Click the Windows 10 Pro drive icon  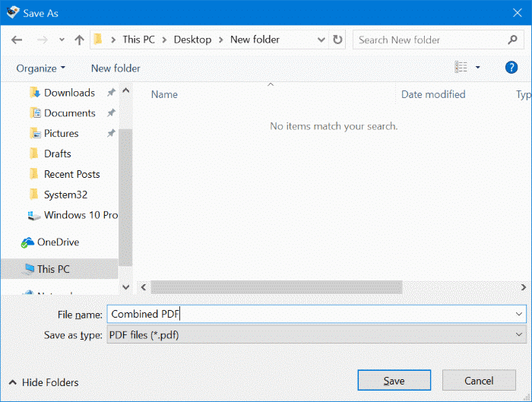[34, 215]
